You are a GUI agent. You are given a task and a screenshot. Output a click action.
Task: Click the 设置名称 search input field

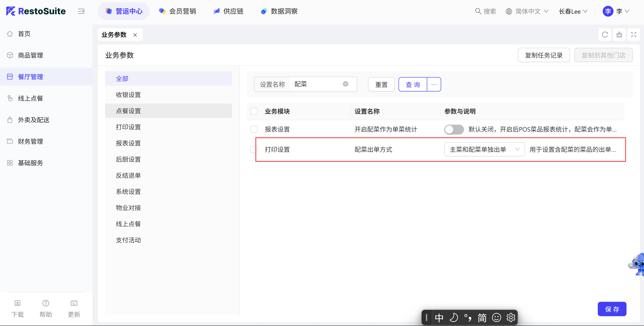pos(316,84)
